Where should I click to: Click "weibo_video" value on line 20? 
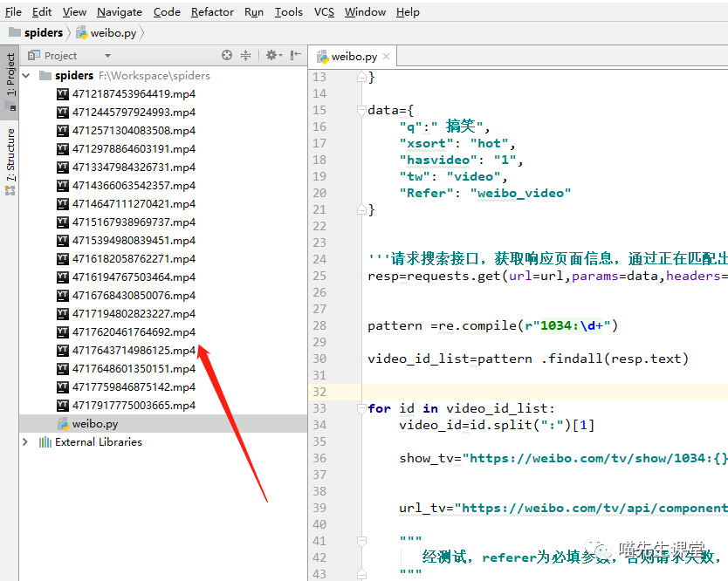pyautogui.click(x=520, y=193)
